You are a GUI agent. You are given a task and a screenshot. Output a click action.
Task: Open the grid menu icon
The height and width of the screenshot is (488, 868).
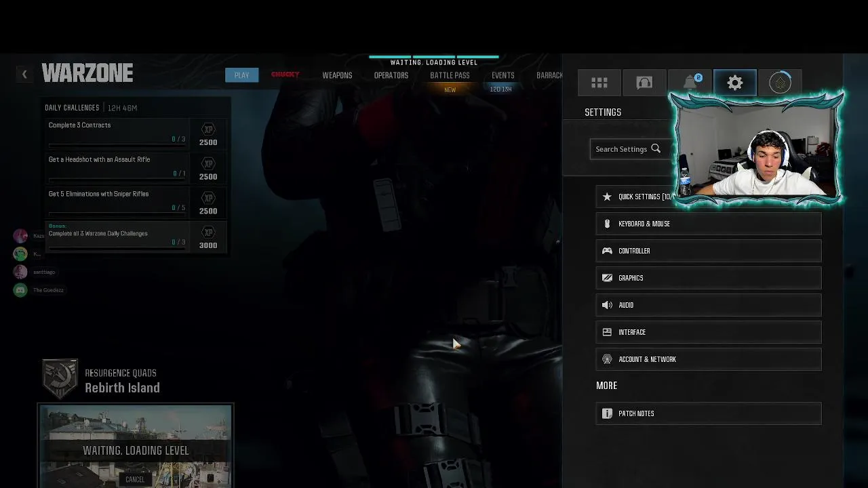(599, 83)
